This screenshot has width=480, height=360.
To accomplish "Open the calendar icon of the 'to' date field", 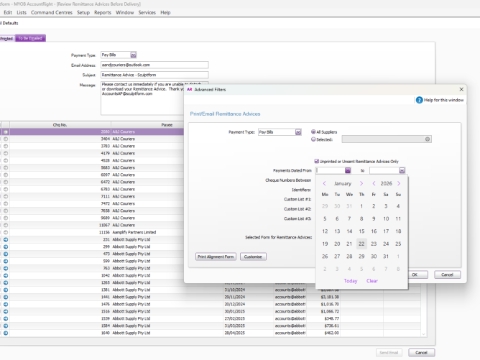I will point(402,170).
